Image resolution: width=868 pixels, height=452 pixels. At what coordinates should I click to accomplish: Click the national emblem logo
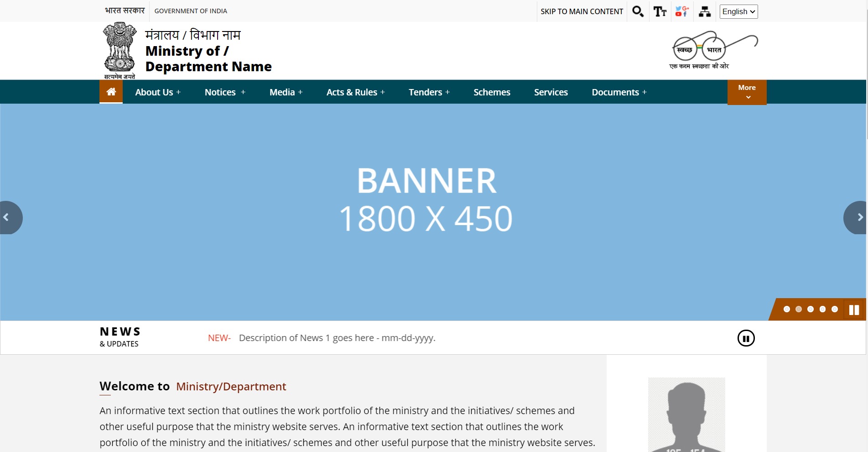click(120, 50)
